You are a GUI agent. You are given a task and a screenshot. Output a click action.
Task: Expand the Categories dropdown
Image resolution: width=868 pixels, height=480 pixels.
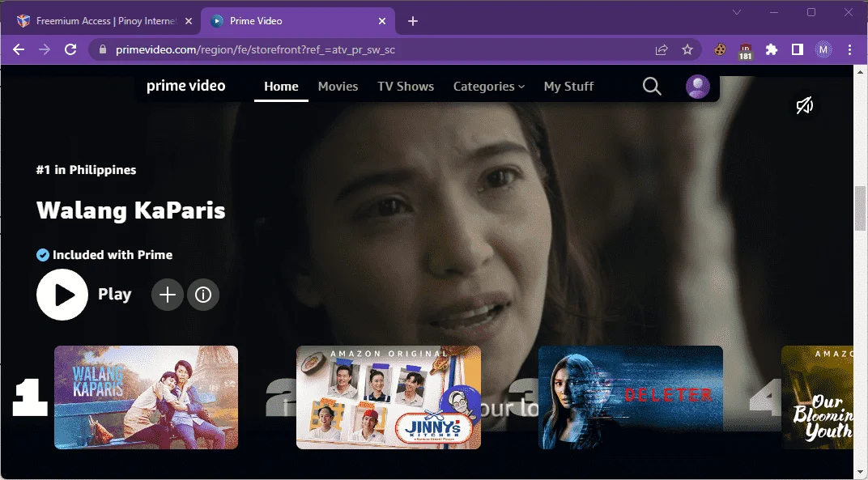pyautogui.click(x=489, y=87)
